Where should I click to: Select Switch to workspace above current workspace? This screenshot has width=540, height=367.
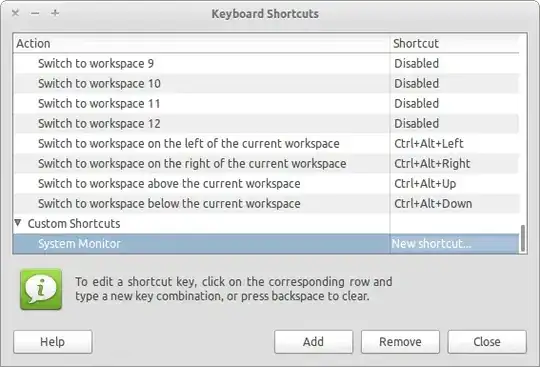coord(266,184)
